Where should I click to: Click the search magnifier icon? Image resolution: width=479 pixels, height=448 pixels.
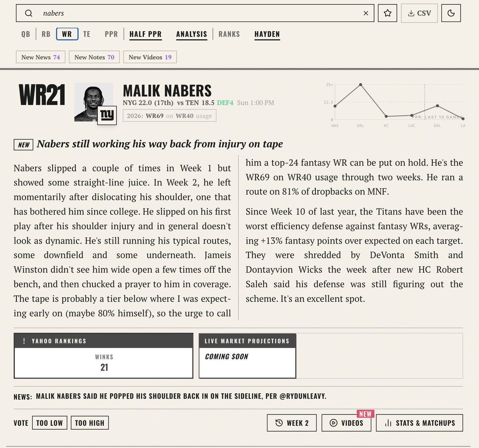point(28,13)
